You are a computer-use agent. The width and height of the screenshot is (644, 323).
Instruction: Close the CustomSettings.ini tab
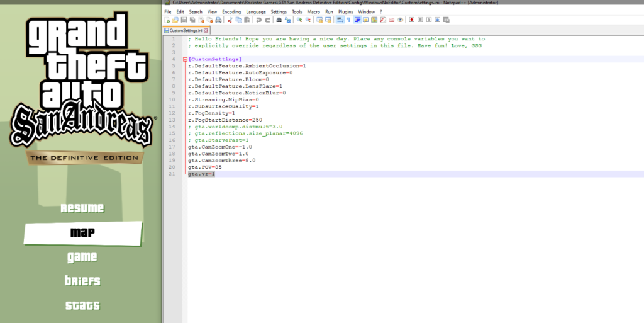[206, 30]
